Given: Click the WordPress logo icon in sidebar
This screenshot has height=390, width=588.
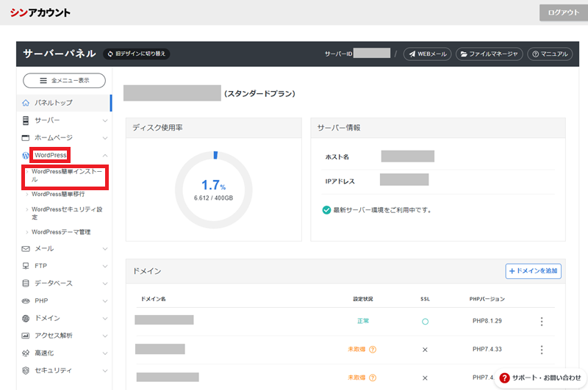Looking at the screenshot, I should pos(26,156).
